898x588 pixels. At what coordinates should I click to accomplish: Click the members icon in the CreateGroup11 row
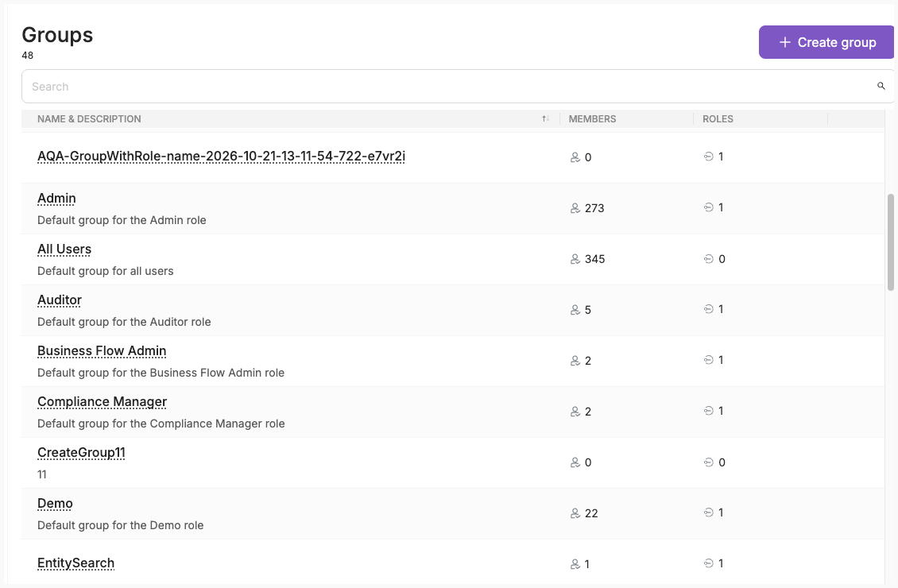tap(575, 462)
